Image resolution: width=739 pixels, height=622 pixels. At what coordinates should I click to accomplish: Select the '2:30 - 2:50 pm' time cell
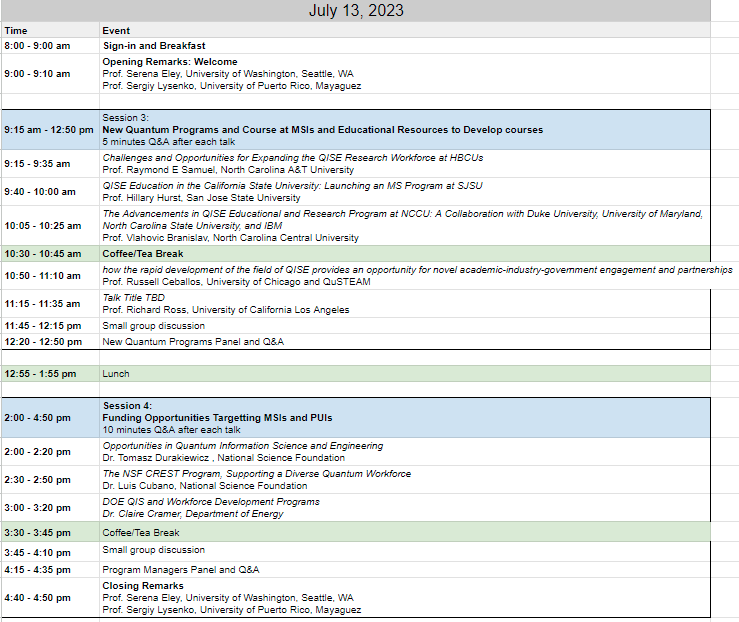click(x=50, y=480)
